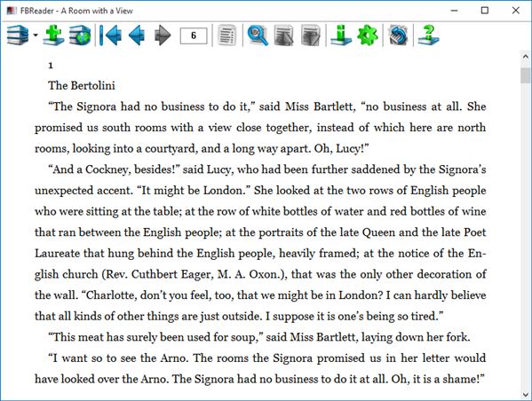Show book info via green 'i' icon
Screen dimensions: 532x401
[x=341, y=35]
